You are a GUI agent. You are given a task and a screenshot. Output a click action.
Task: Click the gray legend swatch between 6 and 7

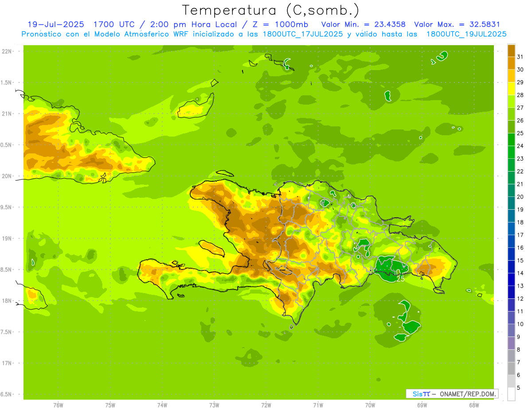pos(511,368)
